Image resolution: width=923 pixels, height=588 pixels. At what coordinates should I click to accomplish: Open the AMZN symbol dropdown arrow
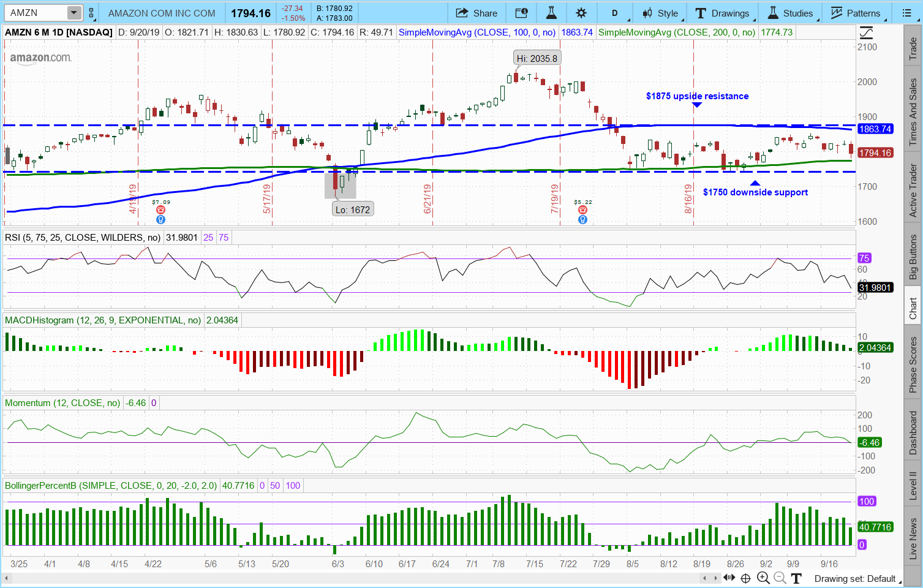pos(73,13)
